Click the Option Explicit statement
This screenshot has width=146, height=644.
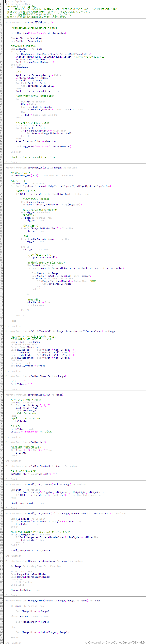tap(15, 1)
